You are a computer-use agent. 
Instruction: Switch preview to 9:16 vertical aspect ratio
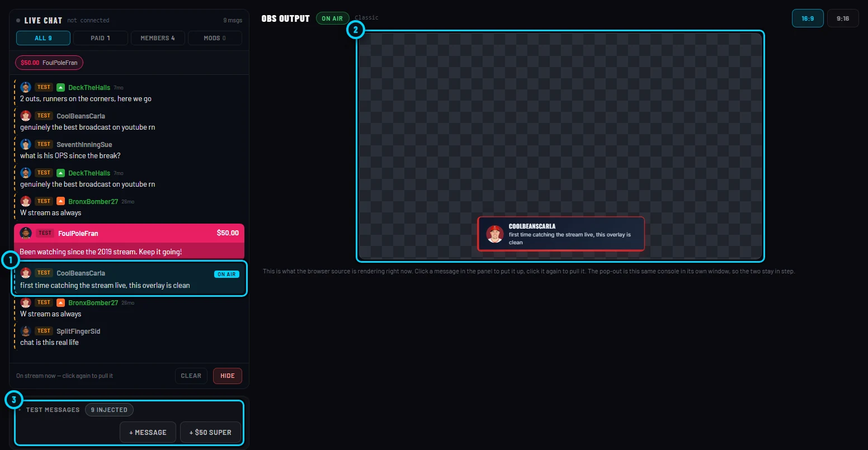coord(843,18)
